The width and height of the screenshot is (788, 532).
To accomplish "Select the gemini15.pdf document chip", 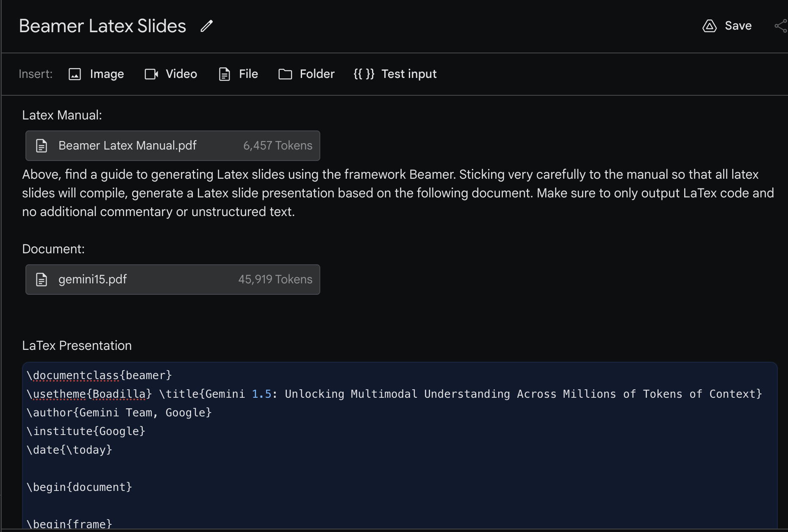I will pyautogui.click(x=92, y=280).
